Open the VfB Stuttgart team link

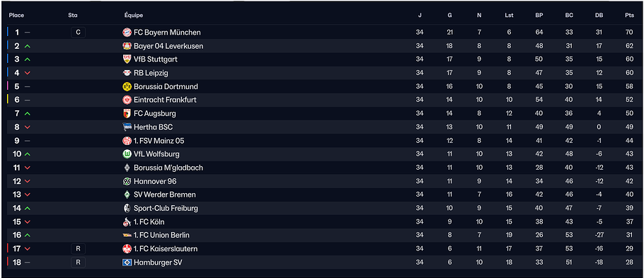click(156, 59)
